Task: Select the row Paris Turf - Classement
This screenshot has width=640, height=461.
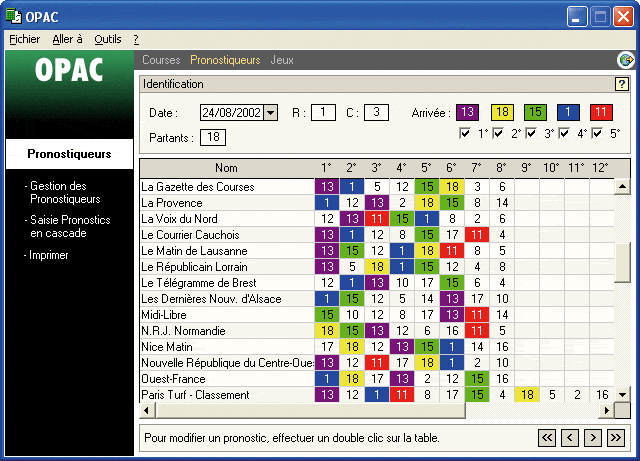Action: [x=377, y=394]
